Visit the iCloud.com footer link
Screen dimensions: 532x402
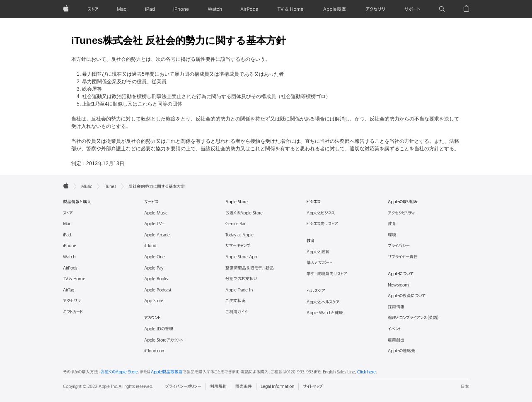[x=155, y=351]
